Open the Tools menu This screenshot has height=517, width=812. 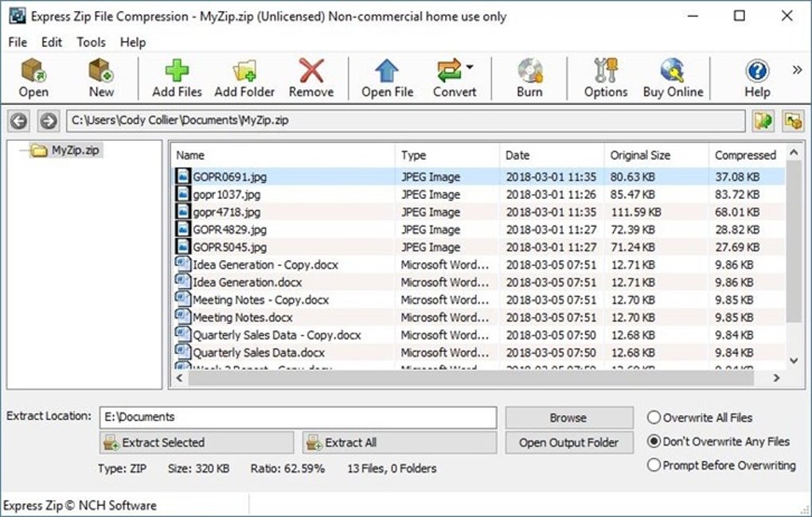tap(90, 42)
